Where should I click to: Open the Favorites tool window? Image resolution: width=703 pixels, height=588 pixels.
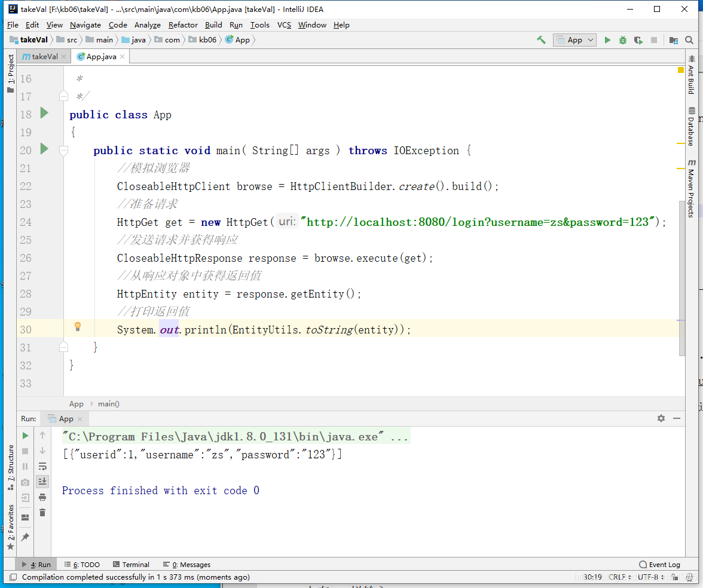[11, 527]
